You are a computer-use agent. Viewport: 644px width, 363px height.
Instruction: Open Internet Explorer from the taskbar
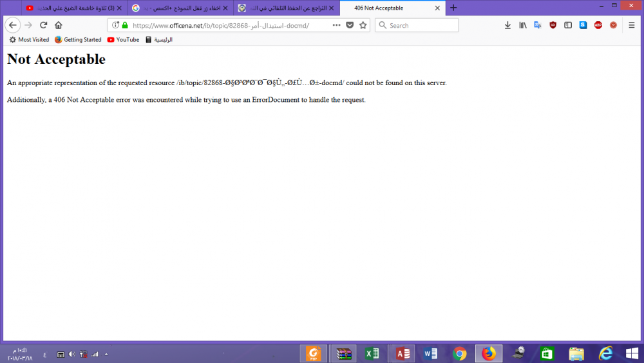tap(606, 353)
